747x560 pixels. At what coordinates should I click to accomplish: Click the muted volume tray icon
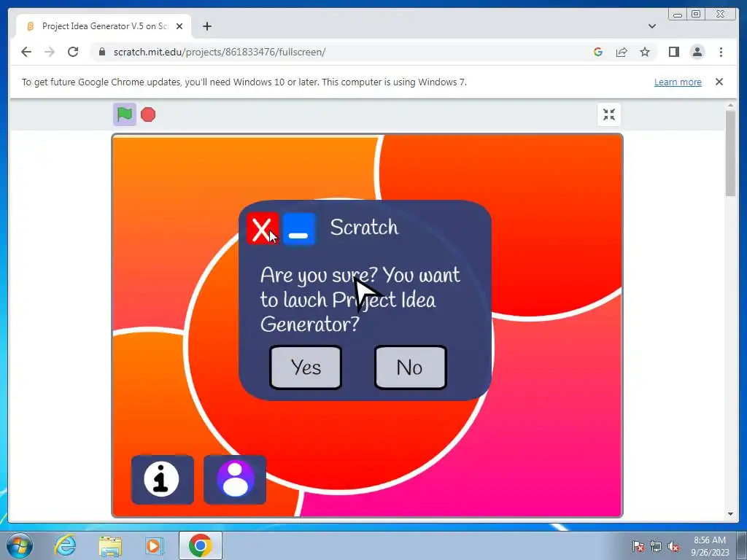pyautogui.click(x=673, y=546)
